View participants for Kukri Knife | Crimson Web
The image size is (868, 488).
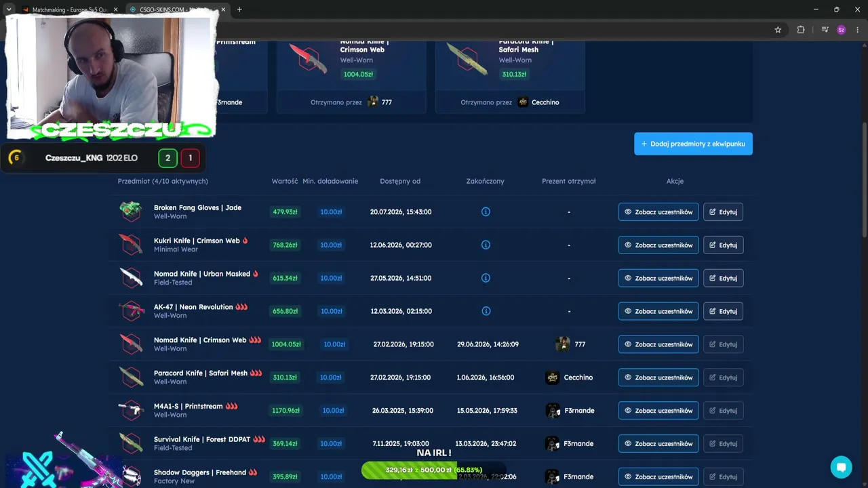tap(658, 245)
